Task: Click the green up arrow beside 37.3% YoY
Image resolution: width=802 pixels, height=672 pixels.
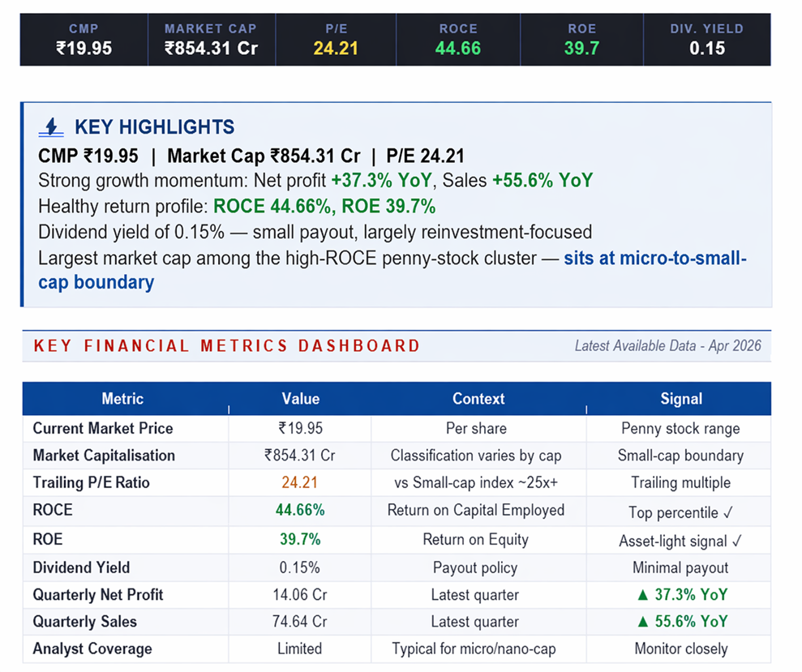Action: pyautogui.click(x=642, y=595)
